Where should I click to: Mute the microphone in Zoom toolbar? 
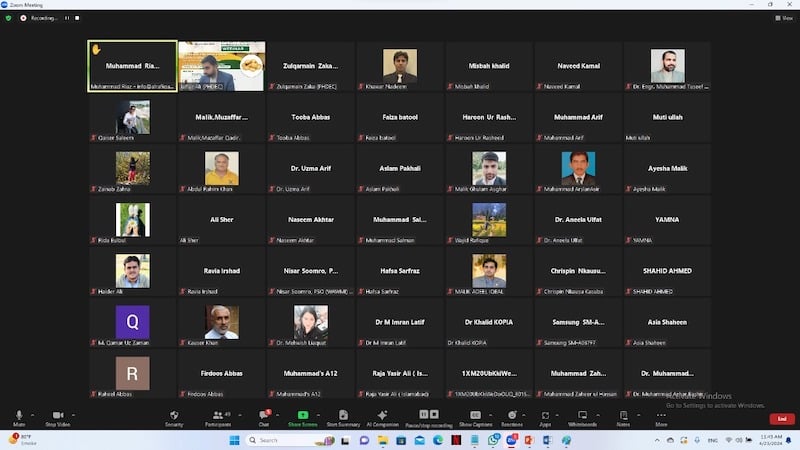(x=19, y=416)
